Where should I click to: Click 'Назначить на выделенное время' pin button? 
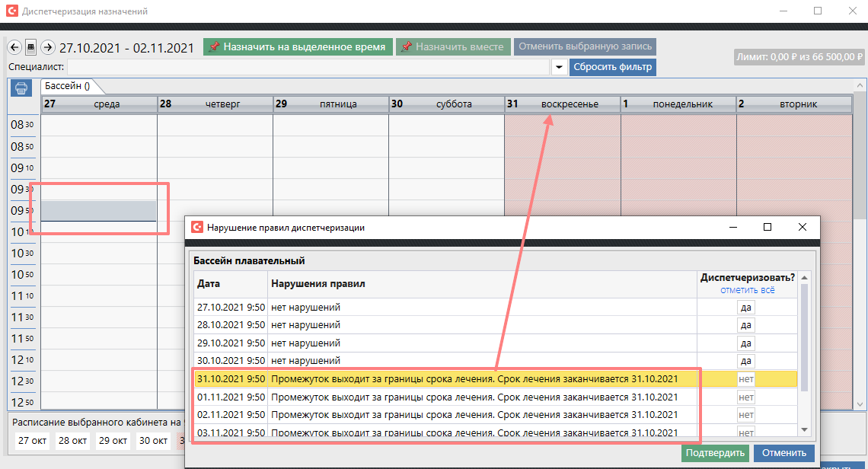point(298,47)
